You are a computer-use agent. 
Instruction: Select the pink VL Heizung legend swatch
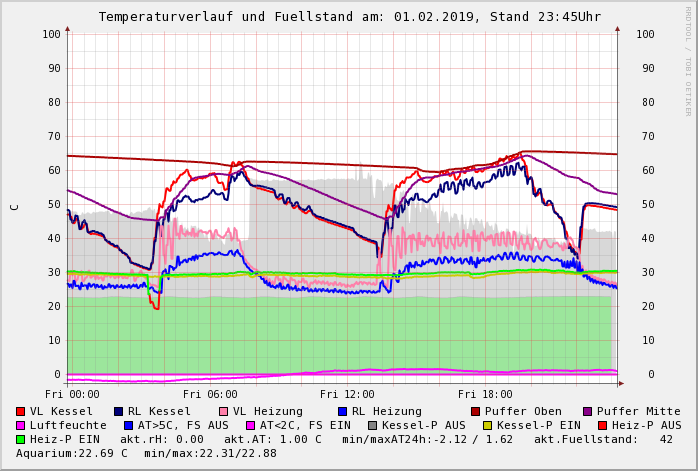pos(223,411)
